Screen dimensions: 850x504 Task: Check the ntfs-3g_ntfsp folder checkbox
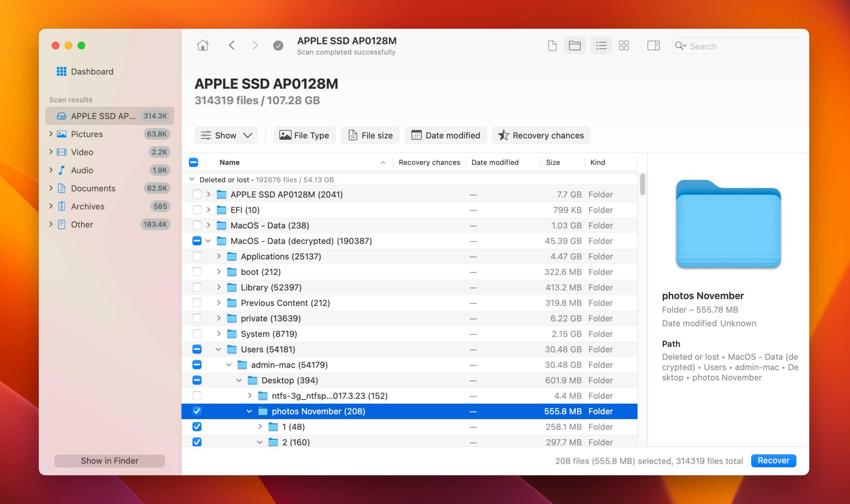pyautogui.click(x=197, y=396)
